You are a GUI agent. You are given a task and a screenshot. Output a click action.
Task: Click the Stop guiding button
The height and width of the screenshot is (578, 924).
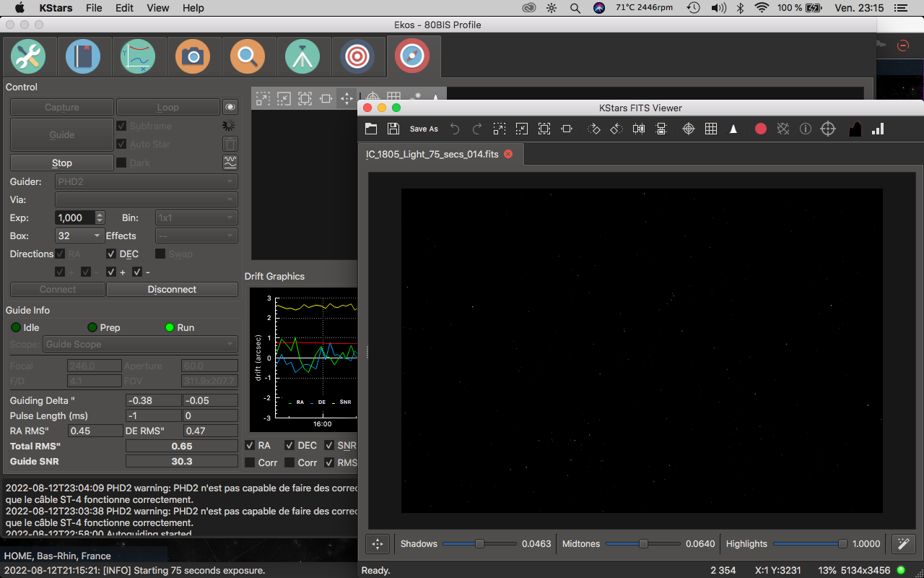[62, 163]
